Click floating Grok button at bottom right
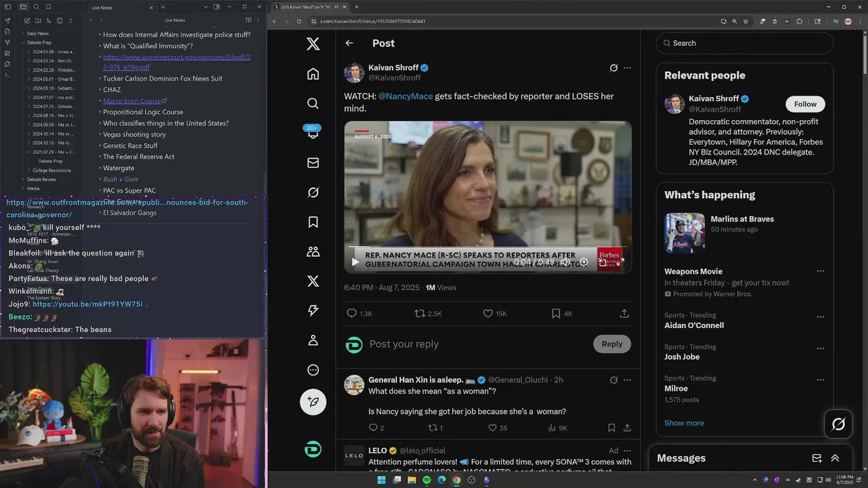The height and width of the screenshot is (488, 868). click(x=838, y=424)
